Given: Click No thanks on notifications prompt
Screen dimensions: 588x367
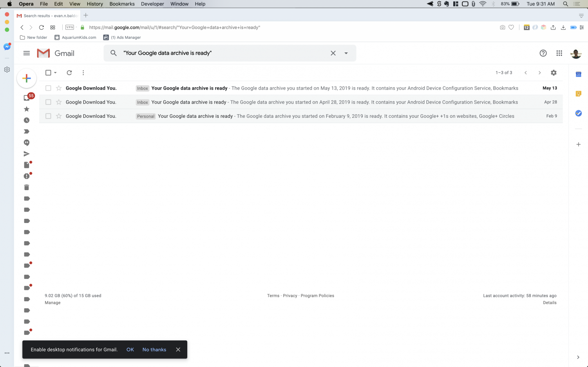Looking at the screenshot, I should point(154,350).
